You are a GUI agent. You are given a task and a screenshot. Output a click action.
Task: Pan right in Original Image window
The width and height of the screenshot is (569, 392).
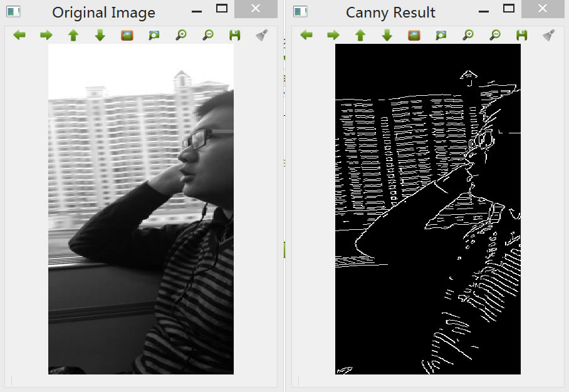(46, 35)
